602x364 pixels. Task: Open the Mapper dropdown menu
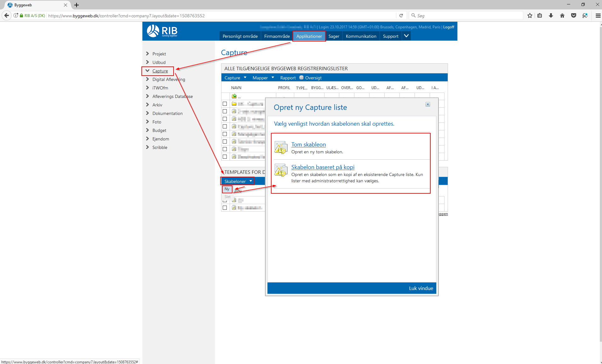pos(263,78)
